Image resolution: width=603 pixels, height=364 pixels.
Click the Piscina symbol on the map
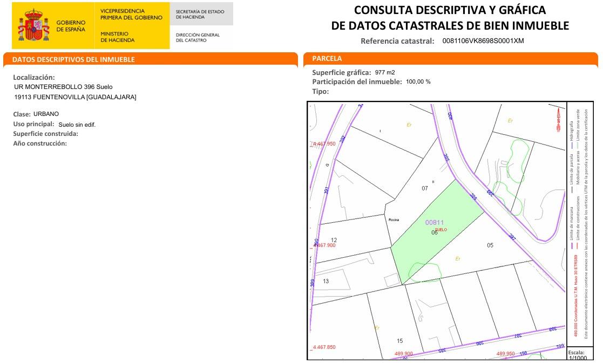394,219
